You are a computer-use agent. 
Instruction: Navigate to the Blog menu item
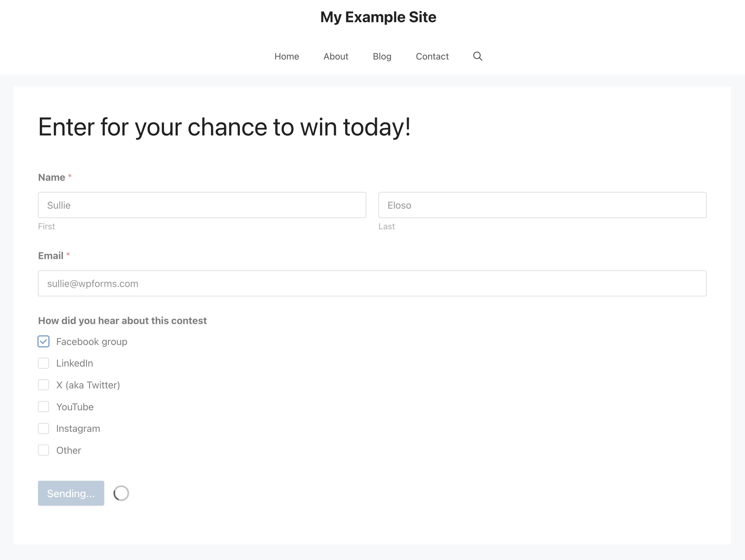[x=382, y=56]
